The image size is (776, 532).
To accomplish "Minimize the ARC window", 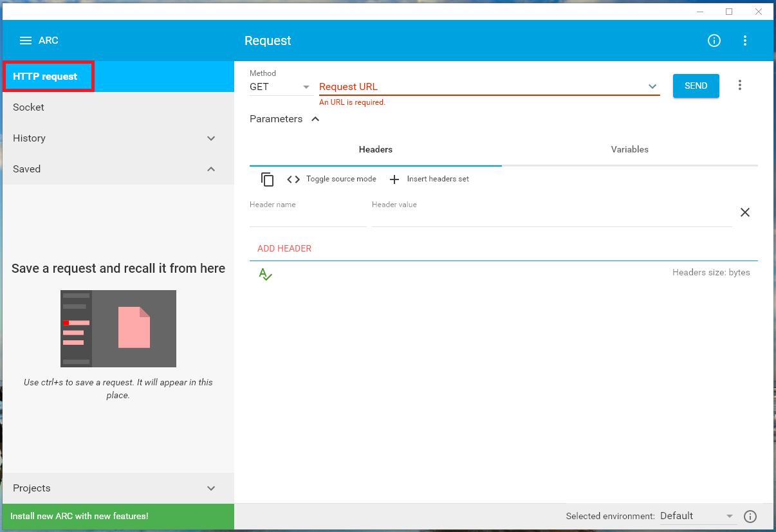I will pyautogui.click(x=699, y=12).
